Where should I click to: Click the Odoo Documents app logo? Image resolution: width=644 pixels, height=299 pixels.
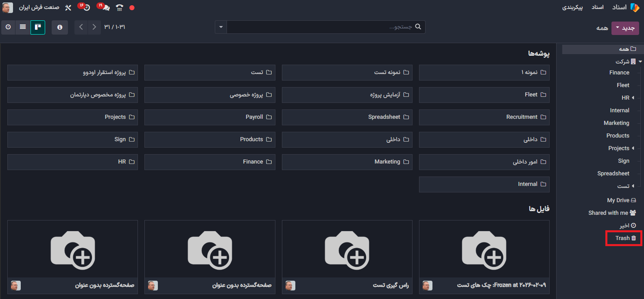point(635,7)
